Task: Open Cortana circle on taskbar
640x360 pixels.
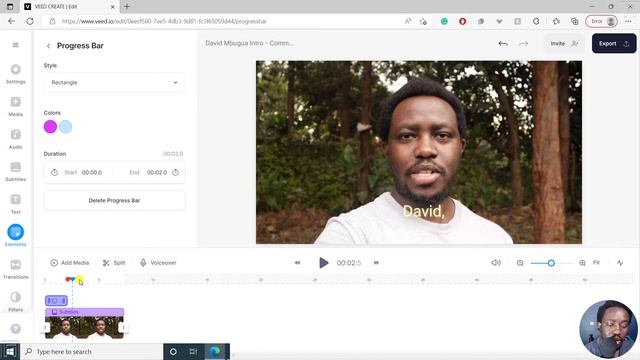Action: (x=173, y=351)
